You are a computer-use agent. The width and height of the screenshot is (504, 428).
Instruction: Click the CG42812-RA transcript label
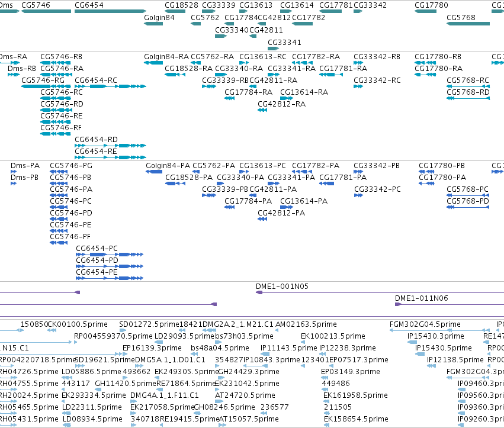(281, 104)
